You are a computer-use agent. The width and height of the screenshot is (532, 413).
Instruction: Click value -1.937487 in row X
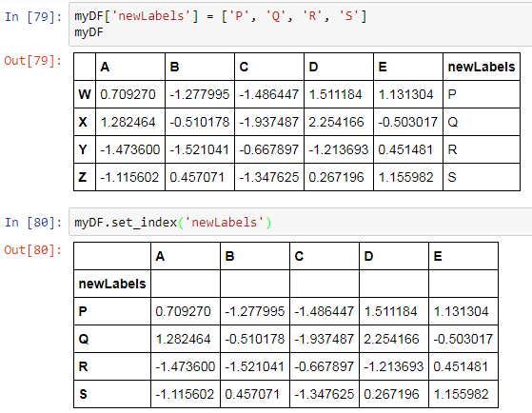(269, 122)
